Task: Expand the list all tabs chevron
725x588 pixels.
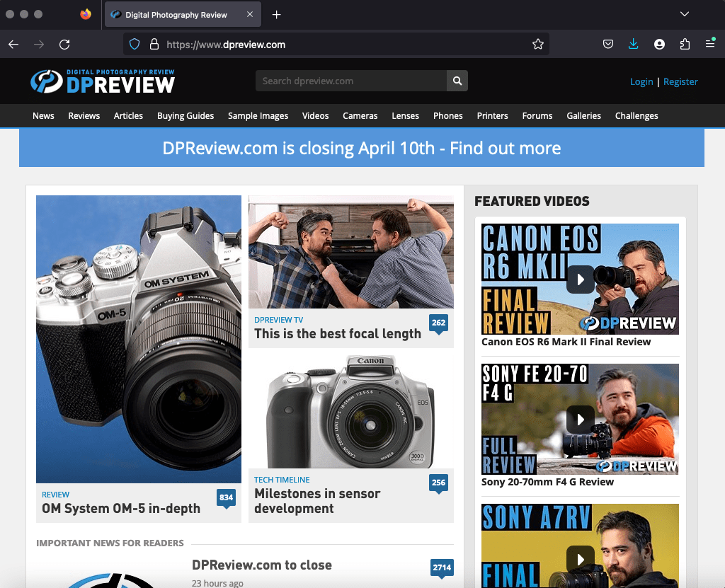Action: pos(684,14)
